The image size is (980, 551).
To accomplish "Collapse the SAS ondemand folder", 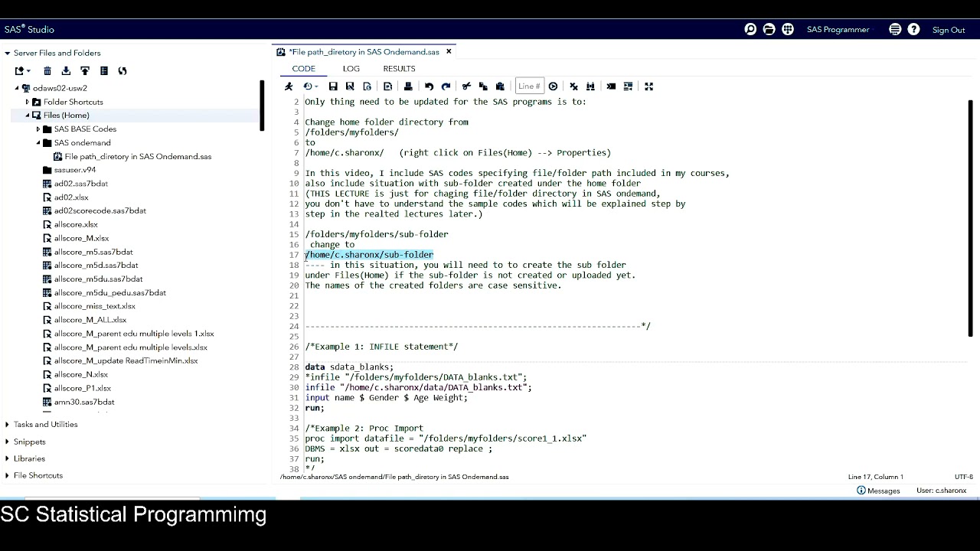I will point(38,143).
